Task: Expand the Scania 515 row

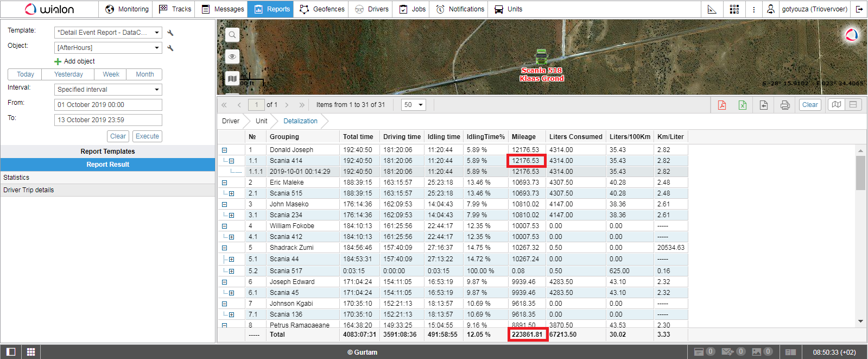Action: pyautogui.click(x=232, y=193)
